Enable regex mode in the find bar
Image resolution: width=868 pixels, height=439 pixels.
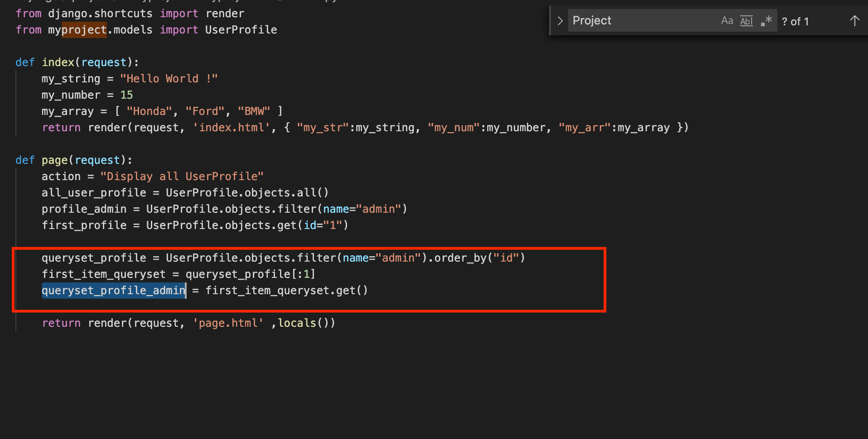[x=767, y=20]
